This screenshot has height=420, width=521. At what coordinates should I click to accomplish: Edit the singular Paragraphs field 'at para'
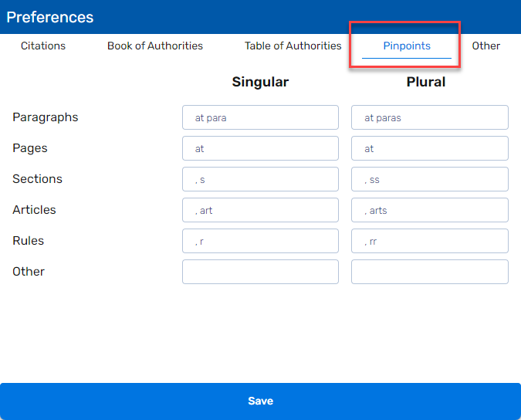(261, 117)
